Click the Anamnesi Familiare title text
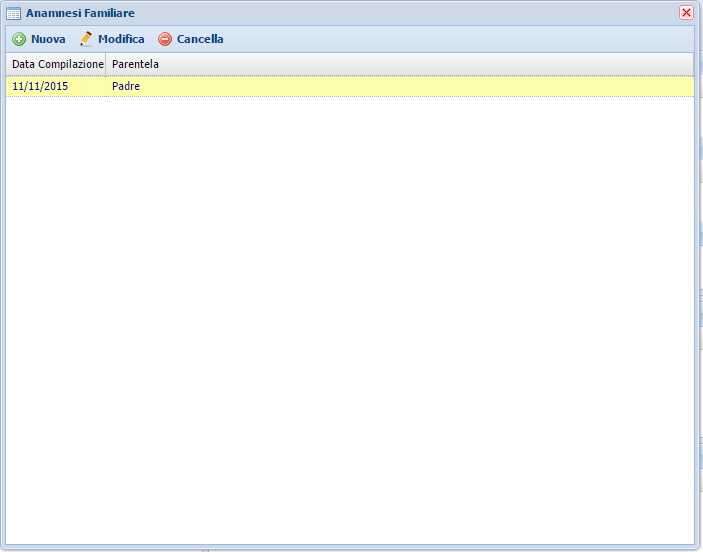Screen dimensions: 703x552 (80, 13)
